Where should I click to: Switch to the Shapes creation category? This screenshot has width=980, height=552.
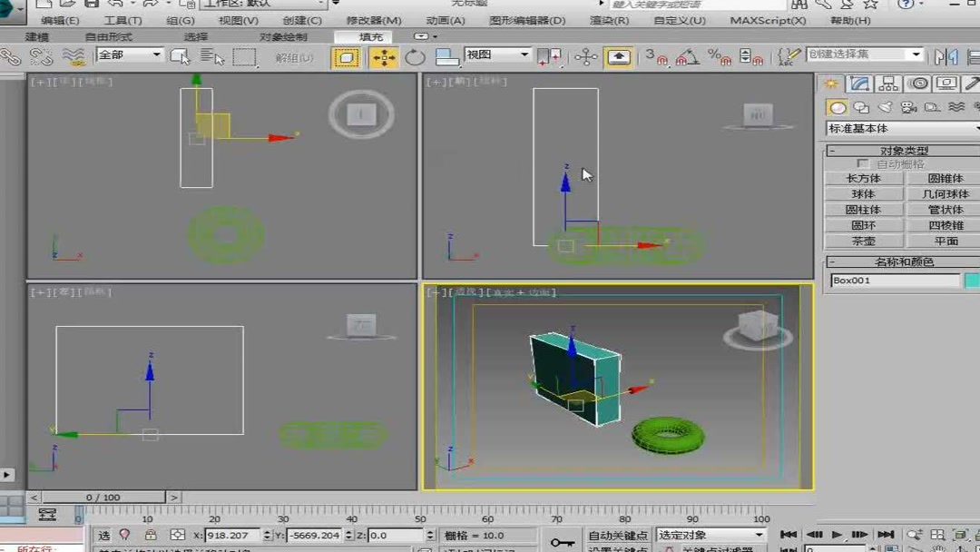(861, 107)
